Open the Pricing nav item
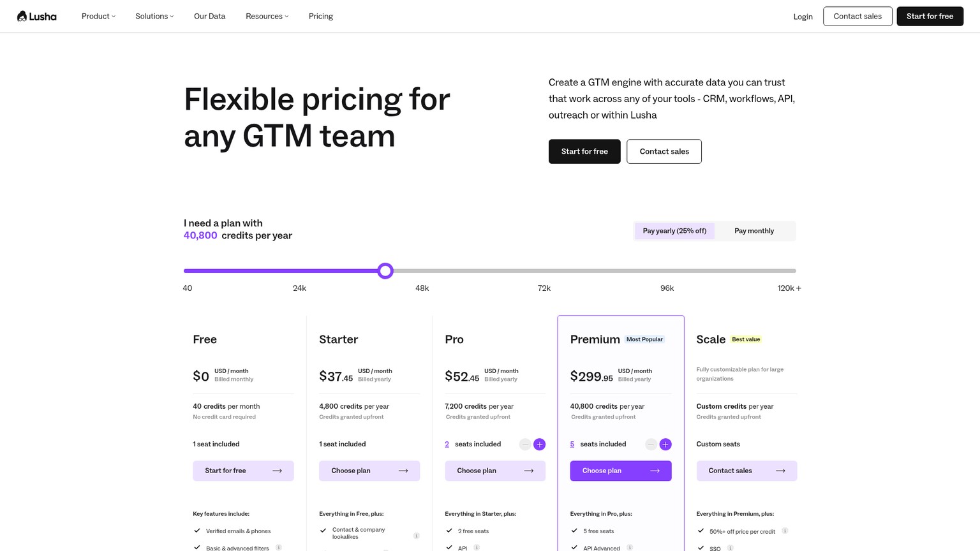 (321, 16)
